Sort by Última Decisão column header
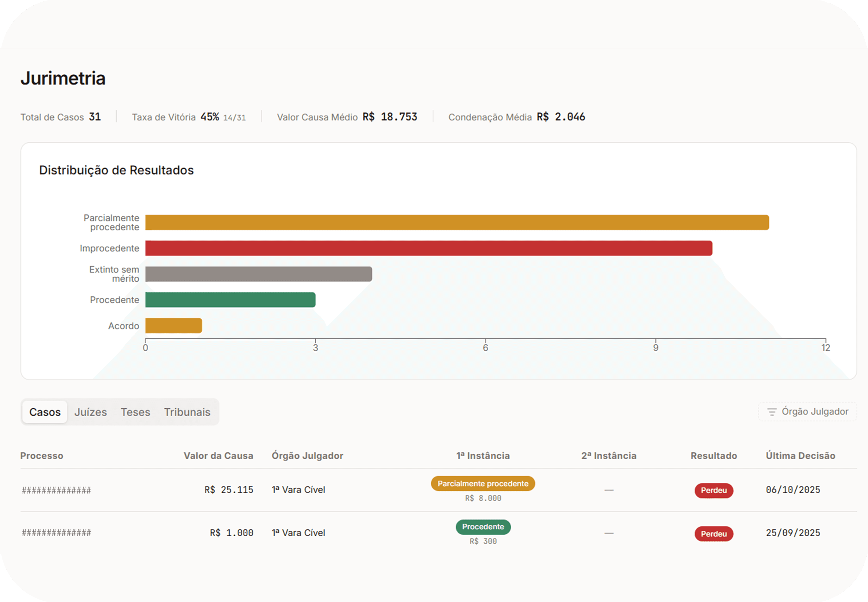Viewport: 868px width, 602px height. [x=800, y=456]
